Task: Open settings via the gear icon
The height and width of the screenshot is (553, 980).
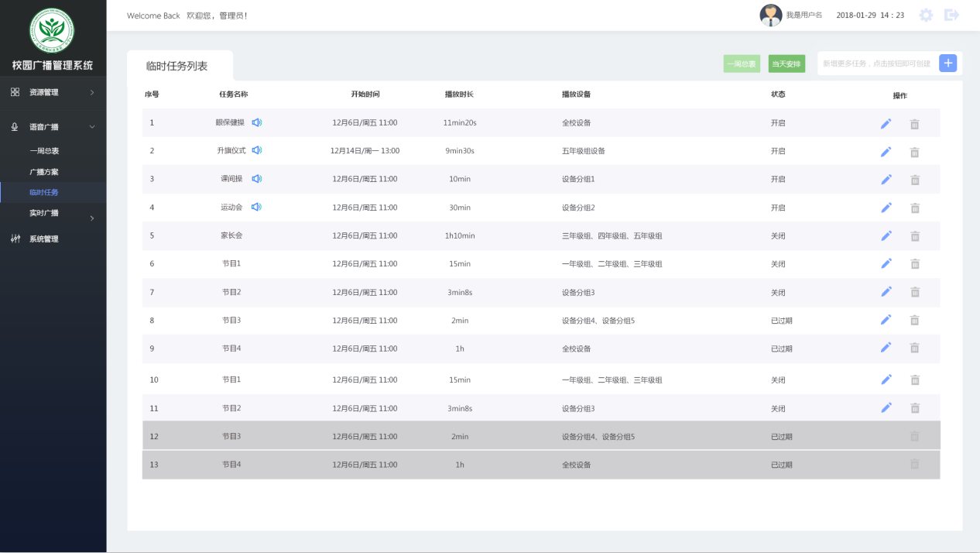Action: point(926,15)
